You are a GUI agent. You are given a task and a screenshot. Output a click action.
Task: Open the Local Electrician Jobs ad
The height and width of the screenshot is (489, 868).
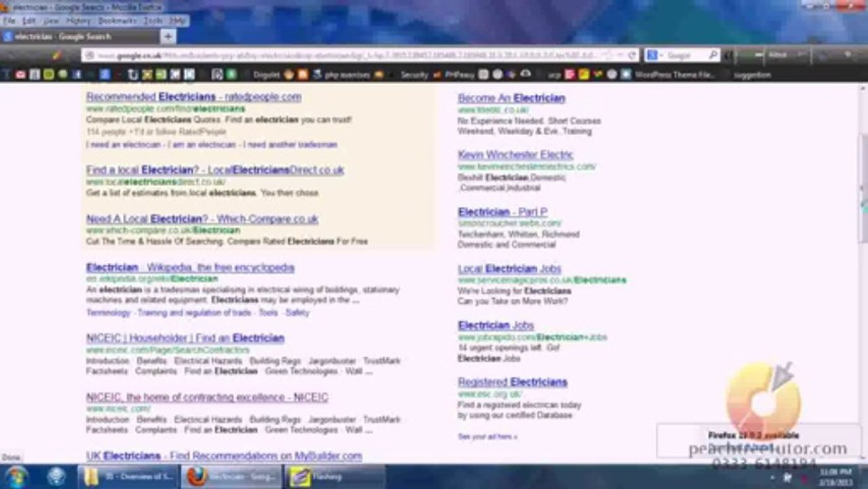point(510,269)
